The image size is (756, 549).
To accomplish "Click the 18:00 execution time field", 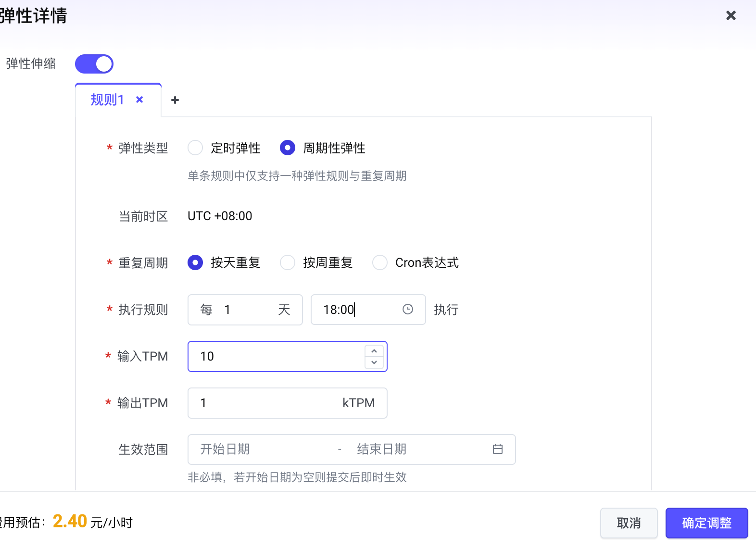I will coord(356,310).
